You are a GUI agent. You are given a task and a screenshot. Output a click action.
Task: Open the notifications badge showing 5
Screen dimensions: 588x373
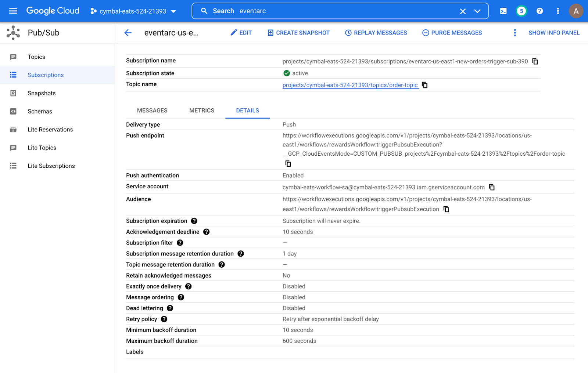click(x=521, y=11)
